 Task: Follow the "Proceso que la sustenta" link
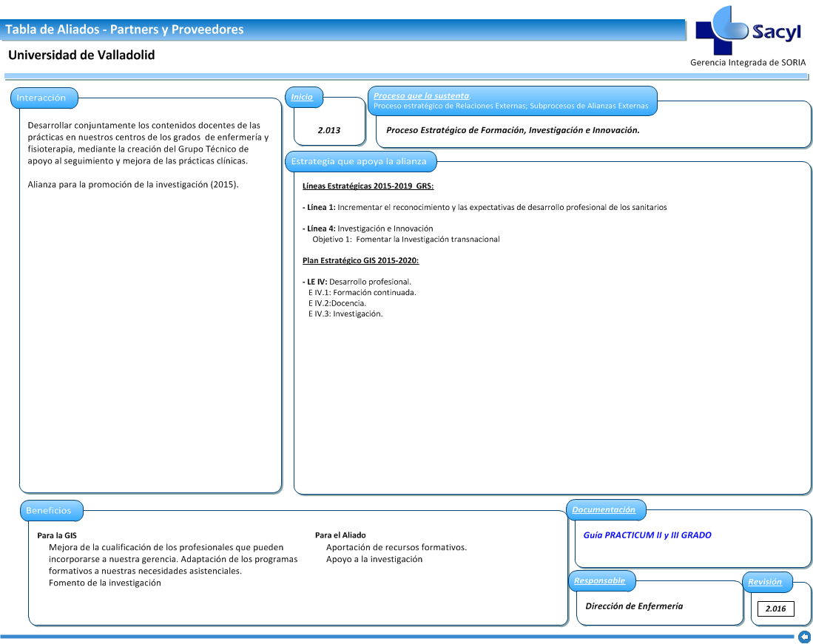[422, 96]
